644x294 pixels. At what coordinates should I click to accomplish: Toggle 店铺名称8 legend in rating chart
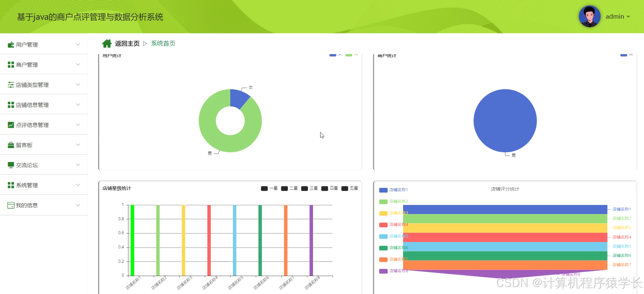pyautogui.click(x=393, y=271)
